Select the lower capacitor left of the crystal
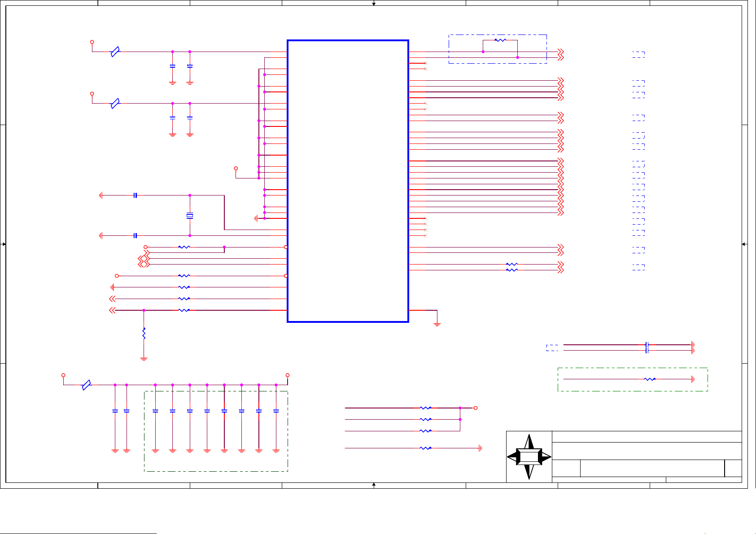756x534 pixels. [x=135, y=235]
